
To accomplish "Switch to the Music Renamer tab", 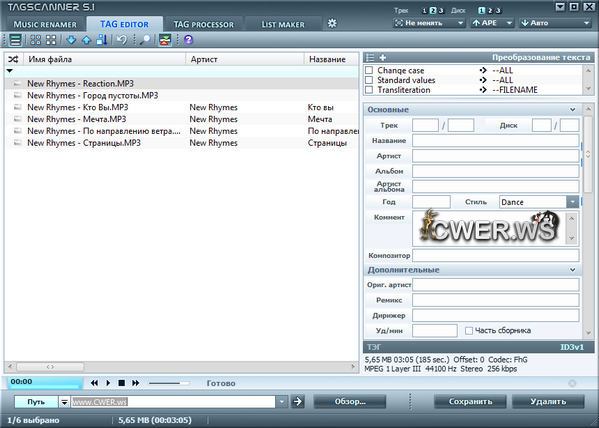I will coord(45,24).
